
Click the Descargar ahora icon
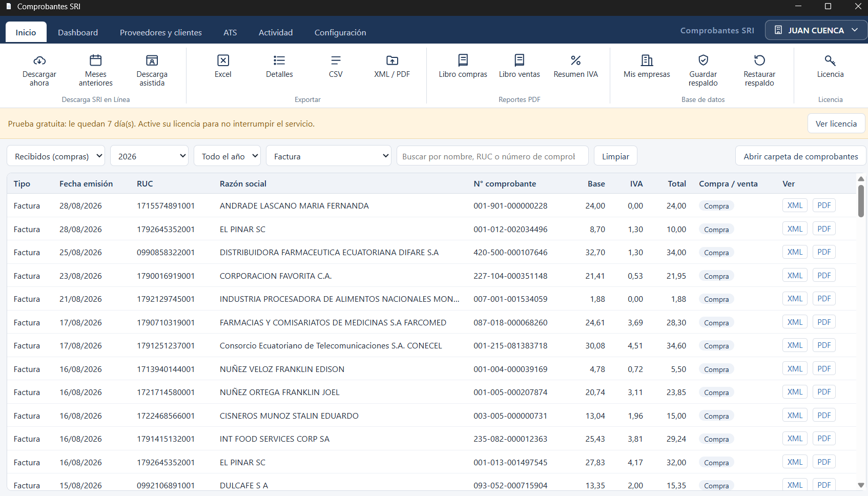pos(39,60)
